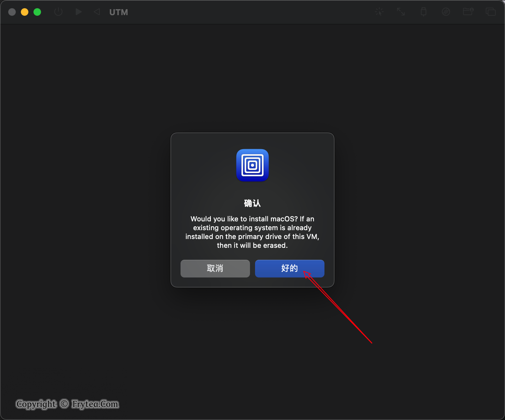This screenshot has width=505, height=420.
Task: Open the USB devices icon
Action: pyautogui.click(x=424, y=12)
